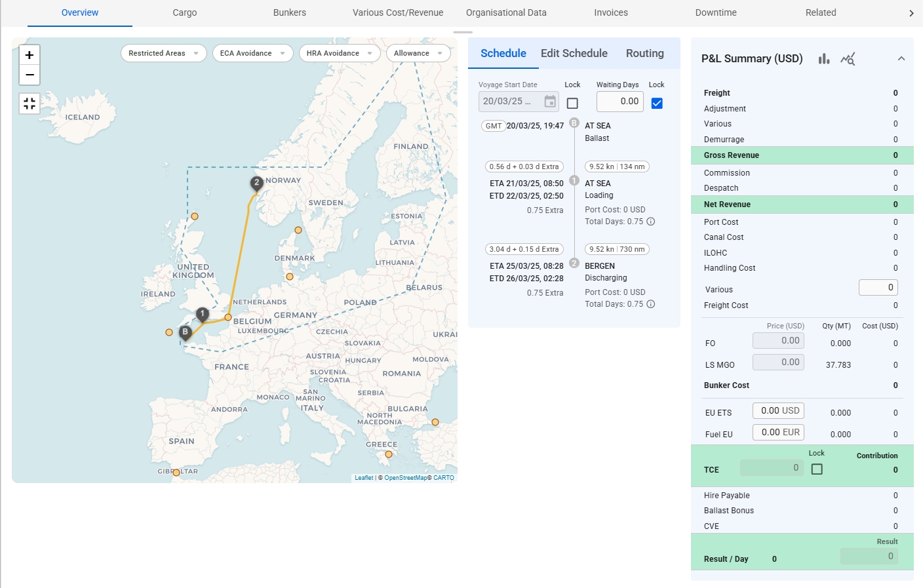The width and height of the screenshot is (923, 588).
Task: Zoom out on the map
Action: (x=29, y=75)
